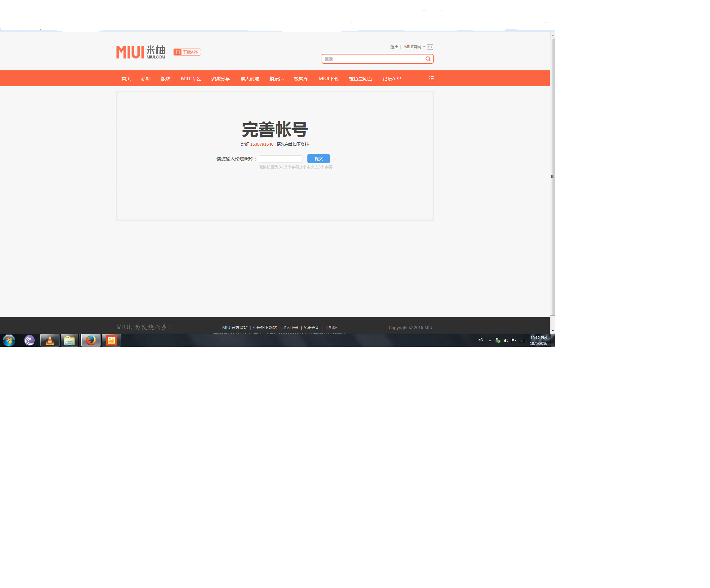Click the 下载APP phone badge
The image size is (710, 588).
[x=187, y=52]
